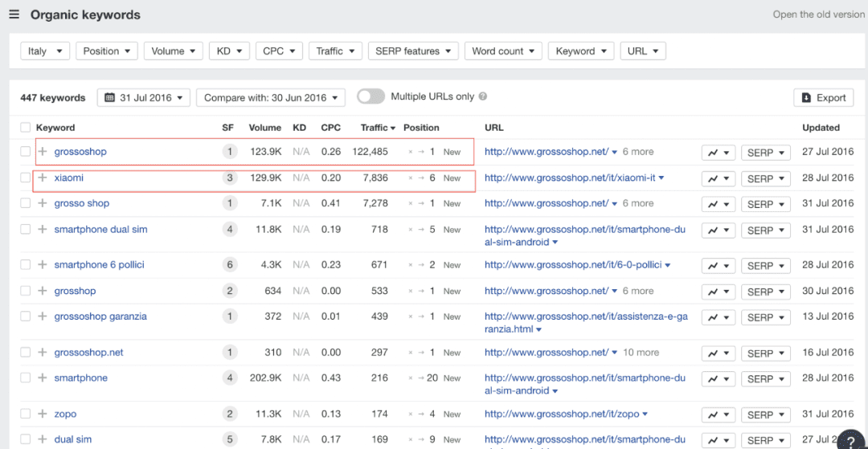The image size is (868, 449).
Task: Open SERP dropdown for smartphone row
Action: tap(766, 379)
